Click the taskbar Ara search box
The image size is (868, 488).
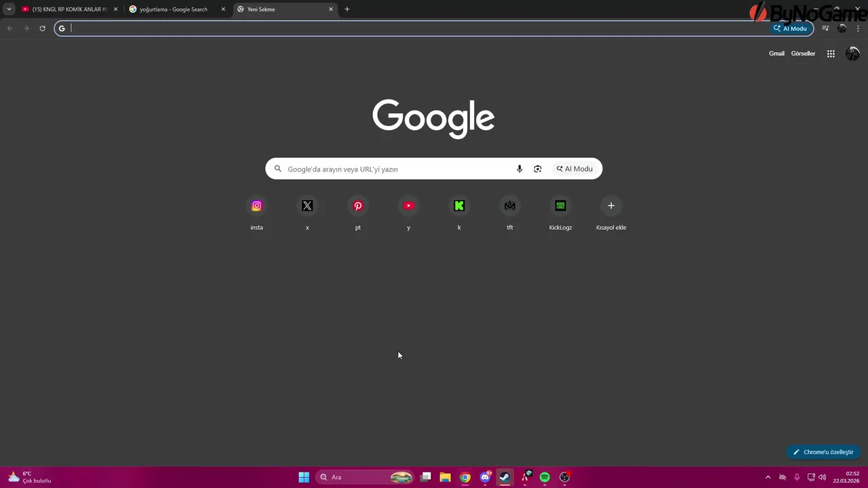tap(366, 477)
